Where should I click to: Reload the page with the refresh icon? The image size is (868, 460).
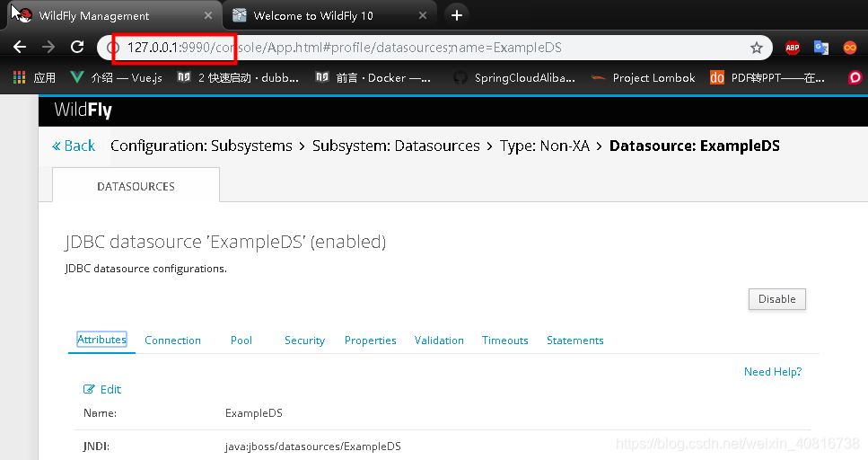[x=77, y=47]
